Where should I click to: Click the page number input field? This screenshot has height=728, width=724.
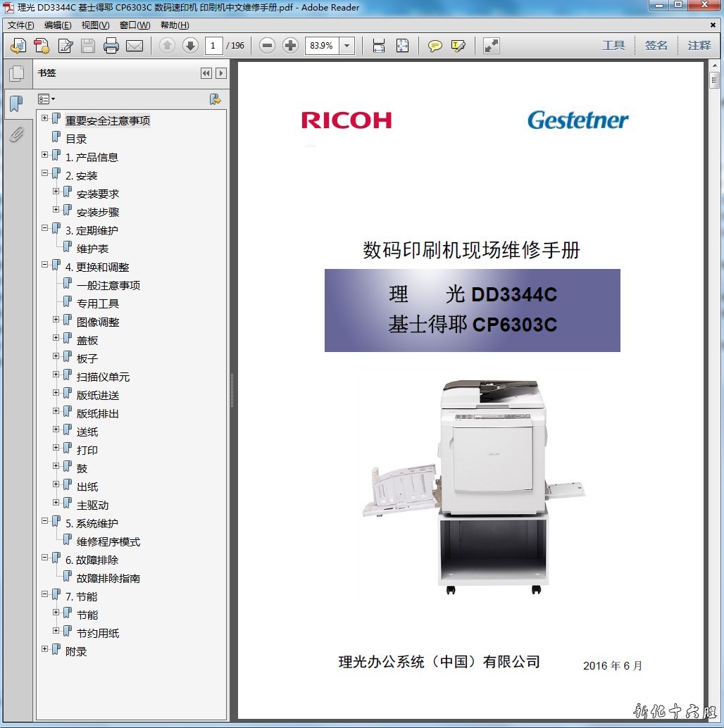tap(213, 46)
